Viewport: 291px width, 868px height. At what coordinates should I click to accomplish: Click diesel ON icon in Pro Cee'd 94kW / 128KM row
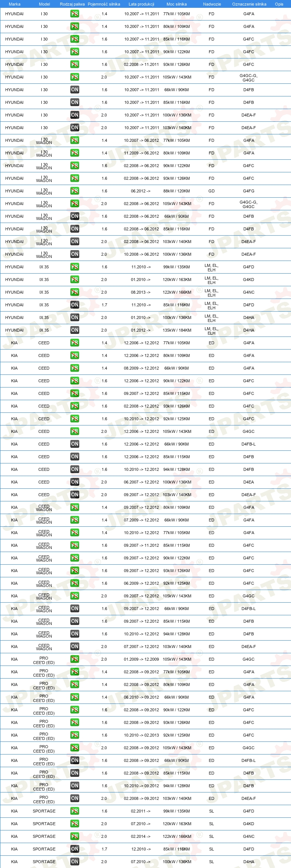point(74,786)
